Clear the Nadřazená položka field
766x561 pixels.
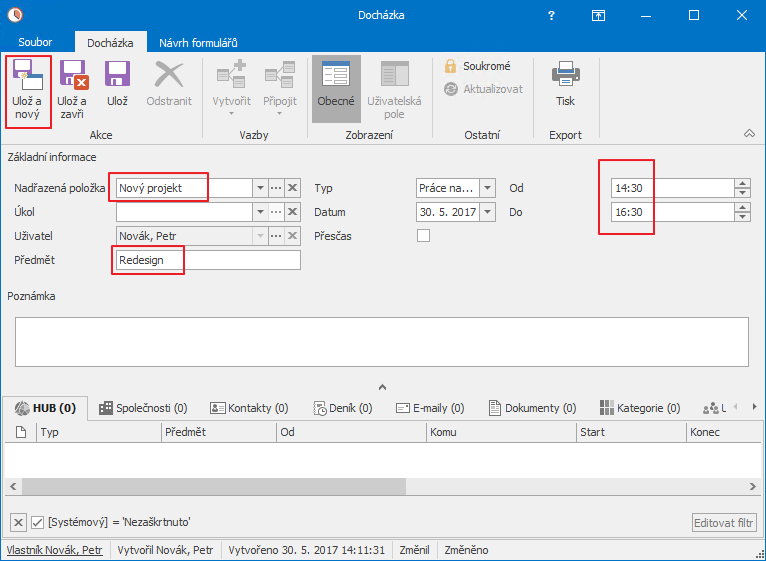click(292, 188)
